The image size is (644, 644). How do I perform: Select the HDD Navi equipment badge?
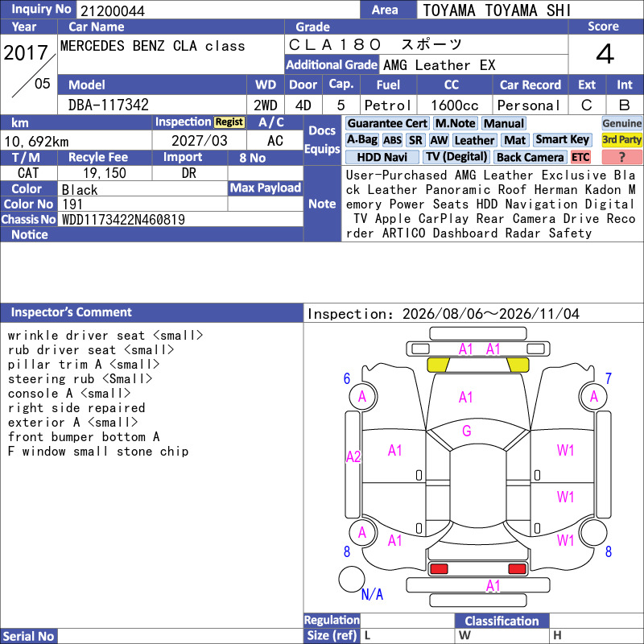pyautogui.click(x=382, y=157)
